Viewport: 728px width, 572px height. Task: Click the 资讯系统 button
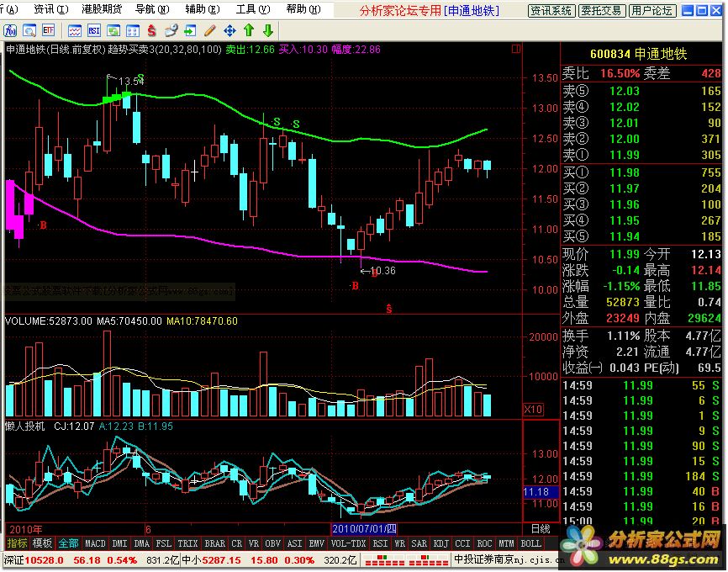click(x=551, y=11)
